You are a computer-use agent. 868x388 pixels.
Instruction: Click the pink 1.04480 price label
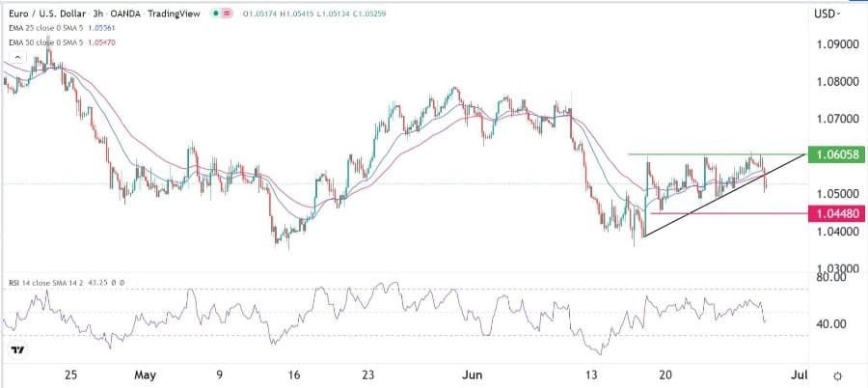[836, 213]
